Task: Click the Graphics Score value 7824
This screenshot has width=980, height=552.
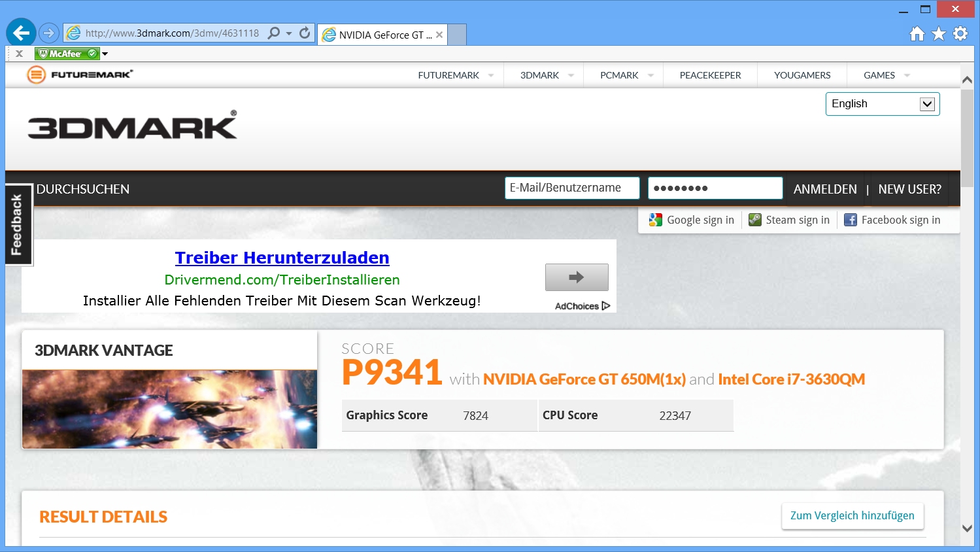Action: click(475, 416)
